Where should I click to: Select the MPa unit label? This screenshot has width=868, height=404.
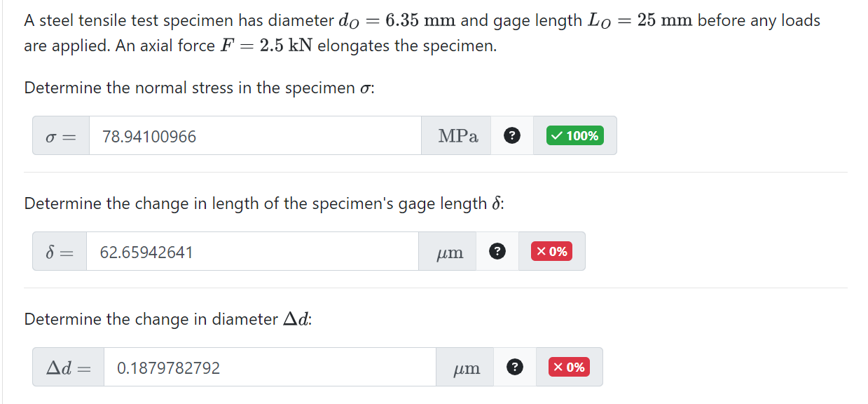tap(456, 135)
